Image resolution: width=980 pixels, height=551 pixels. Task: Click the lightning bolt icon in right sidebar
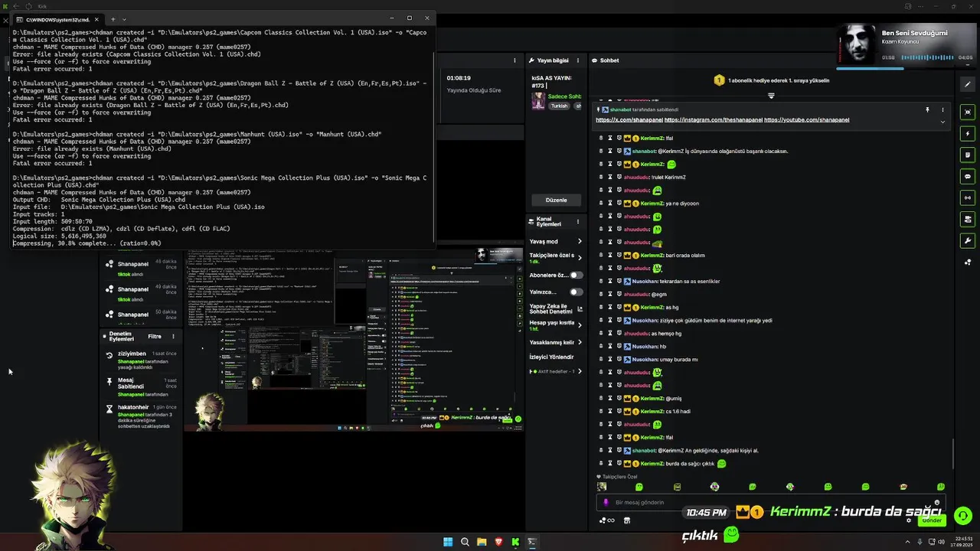coord(968,133)
